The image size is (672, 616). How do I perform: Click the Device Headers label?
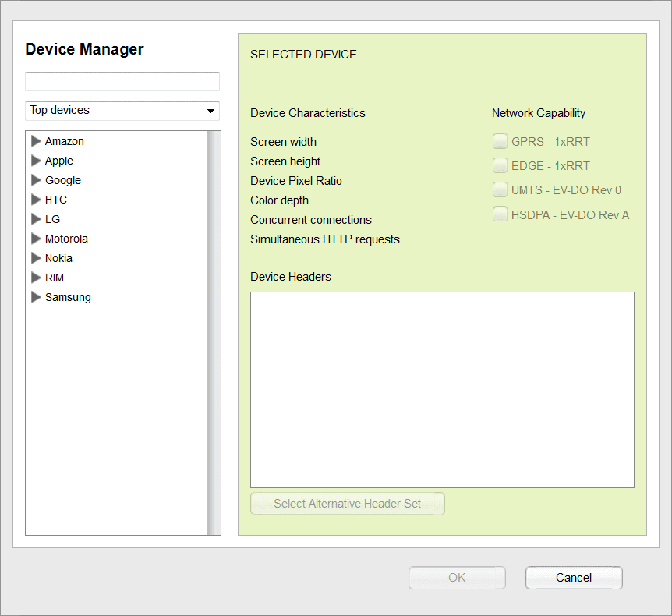pos(291,277)
